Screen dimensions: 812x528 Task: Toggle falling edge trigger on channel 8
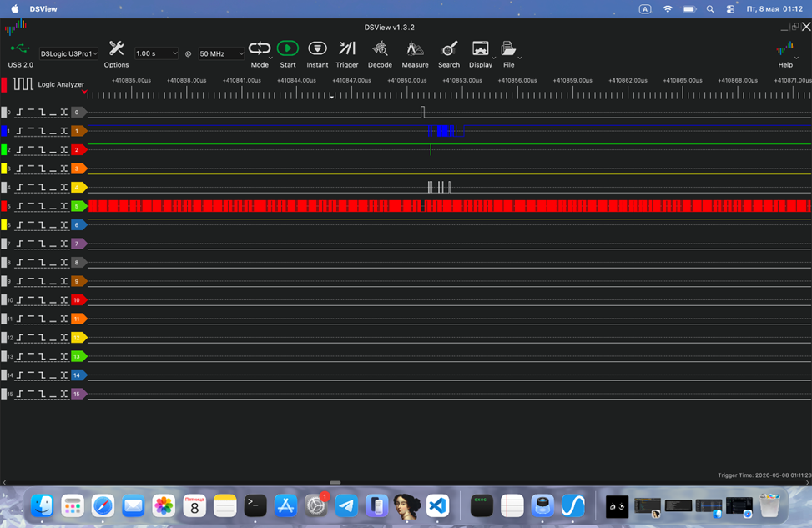coord(42,263)
